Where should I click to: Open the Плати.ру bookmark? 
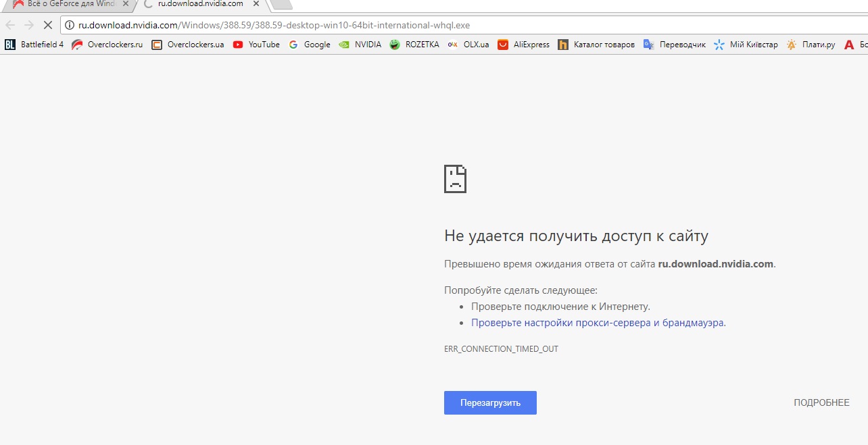[811, 45]
